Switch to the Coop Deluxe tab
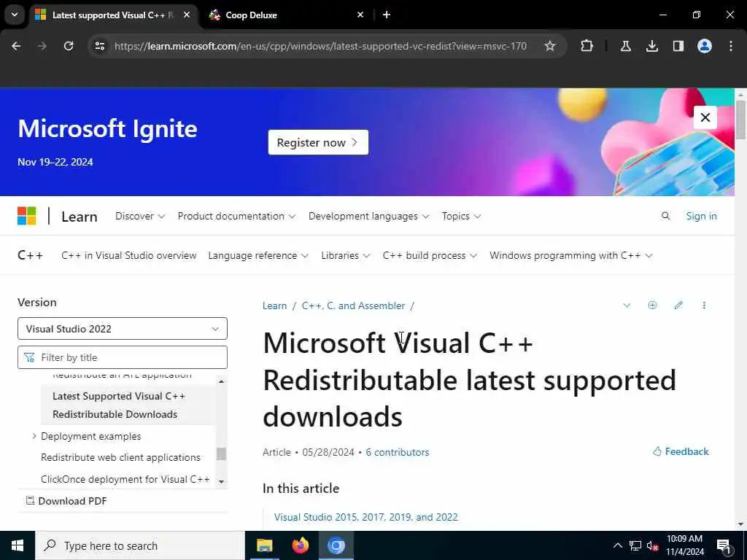The height and width of the screenshot is (560, 747). [x=286, y=15]
